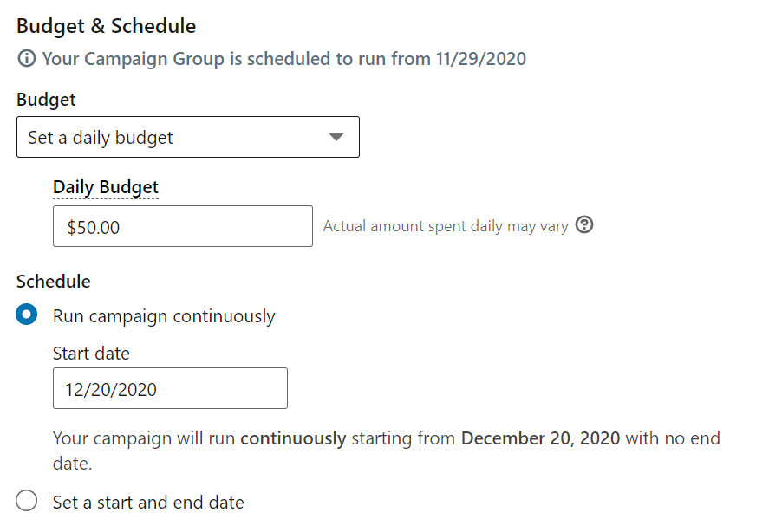Click the Campaign Group schedule notice text

click(283, 59)
